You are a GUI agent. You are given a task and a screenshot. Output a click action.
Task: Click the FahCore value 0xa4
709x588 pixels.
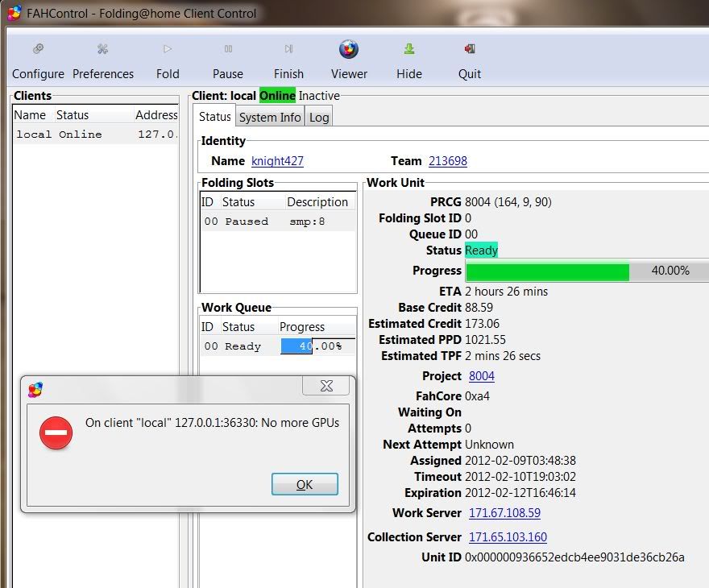pyautogui.click(x=477, y=396)
